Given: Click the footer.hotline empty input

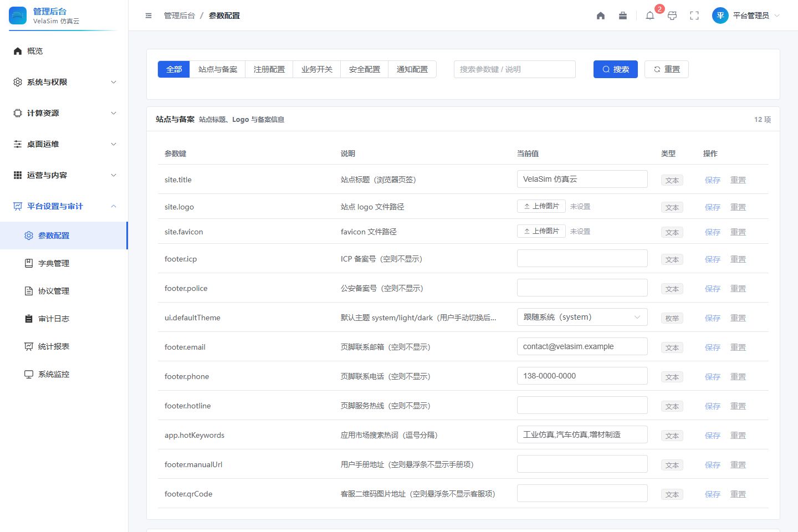Looking at the screenshot, I should click(x=582, y=405).
